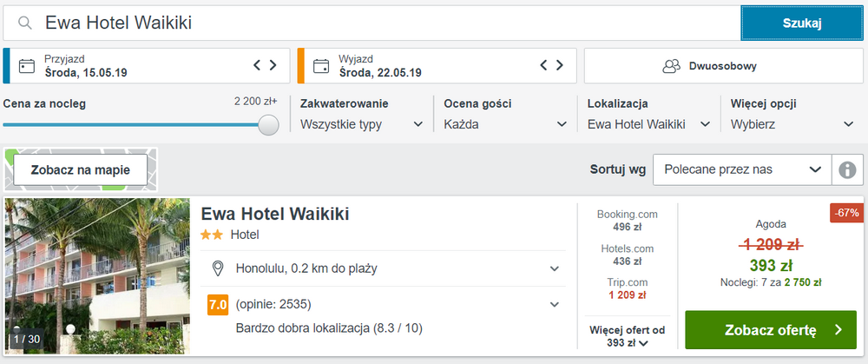Expand the Honolulu location details chevron
Viewport: 868px width, 364px height.
554,269
